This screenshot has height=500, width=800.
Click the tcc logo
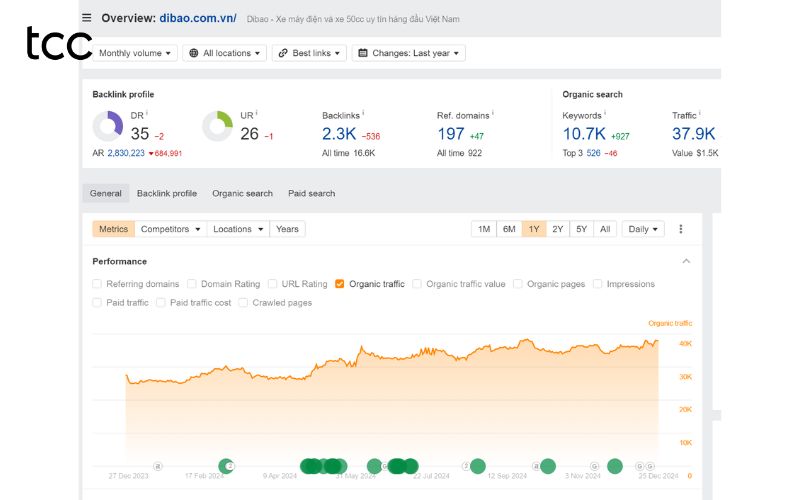pyautogui.click(x=58, y=44)
